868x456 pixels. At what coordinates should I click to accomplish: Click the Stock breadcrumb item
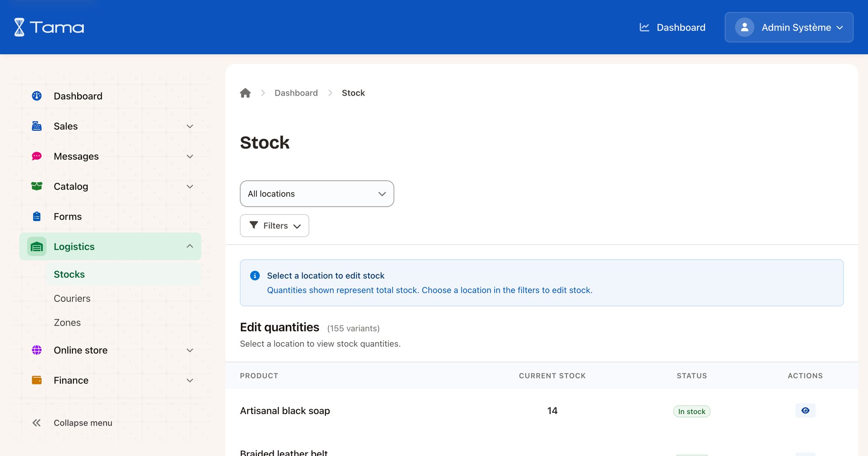click(353, 93)
